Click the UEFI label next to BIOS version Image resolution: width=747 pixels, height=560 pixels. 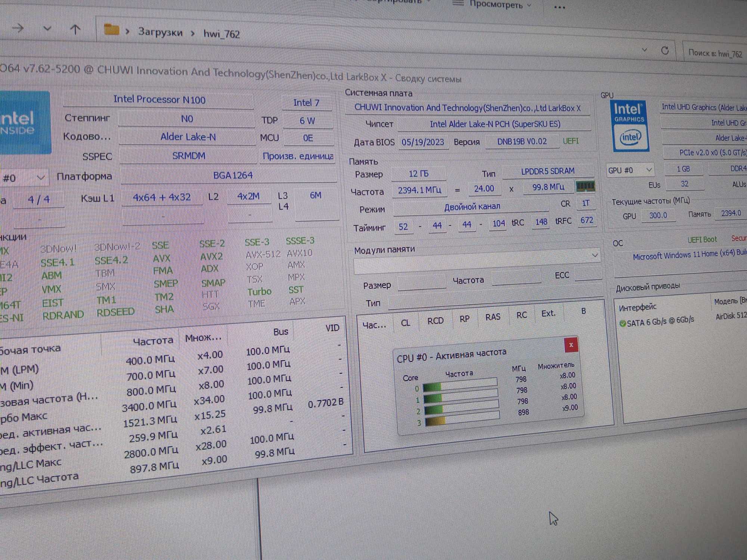click(x=570, y=141)
